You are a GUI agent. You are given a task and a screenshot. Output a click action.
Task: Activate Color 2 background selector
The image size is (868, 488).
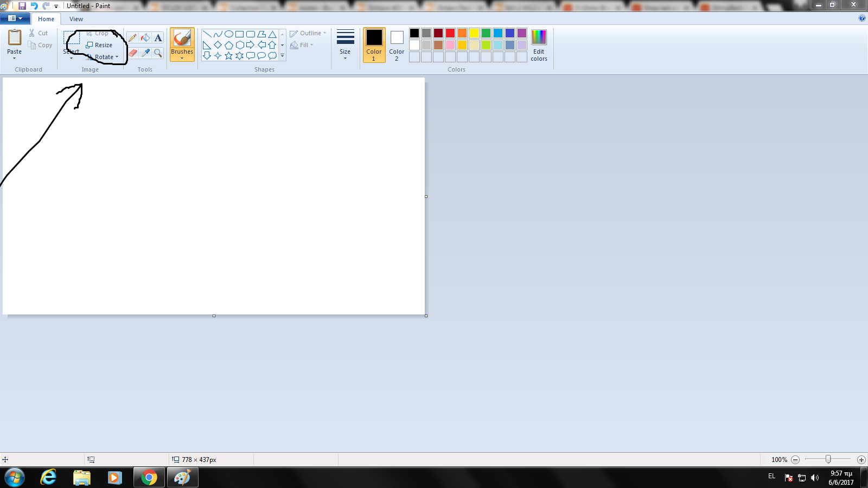(397, 44)
